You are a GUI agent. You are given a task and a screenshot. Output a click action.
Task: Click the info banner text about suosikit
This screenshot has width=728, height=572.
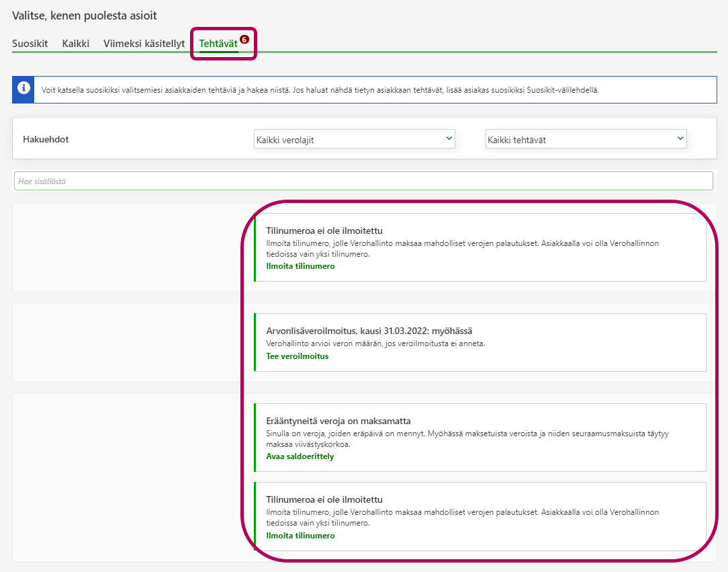[320, 89]
